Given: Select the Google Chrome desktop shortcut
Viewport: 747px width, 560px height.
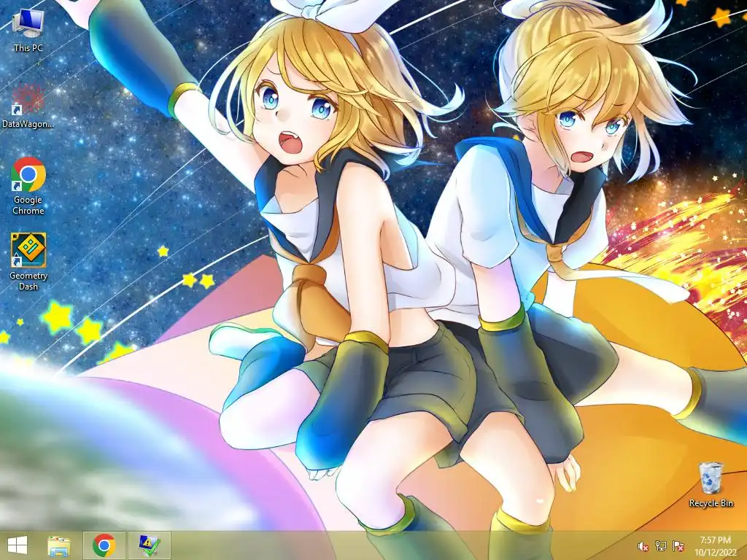Looking at the screenshot, I should click(28, 186).
